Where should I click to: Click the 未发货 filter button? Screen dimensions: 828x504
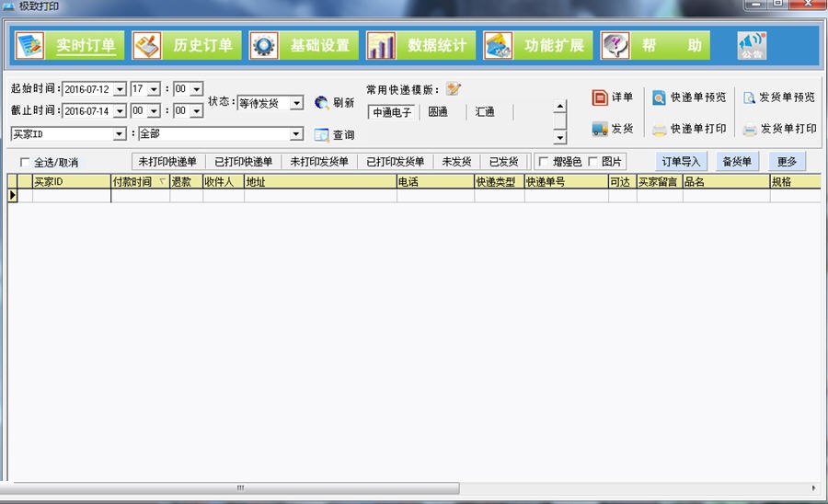point(456,162)
